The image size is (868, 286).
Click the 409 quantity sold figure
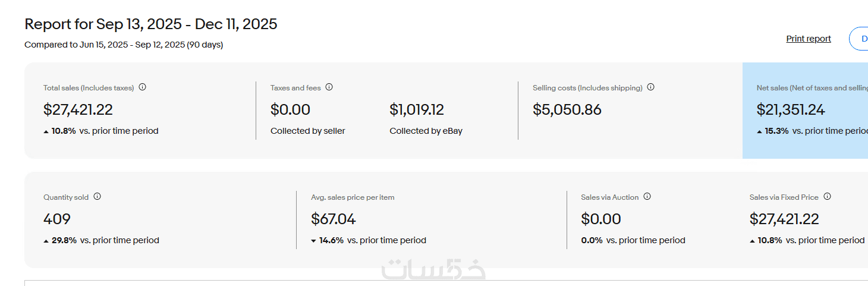57,219
